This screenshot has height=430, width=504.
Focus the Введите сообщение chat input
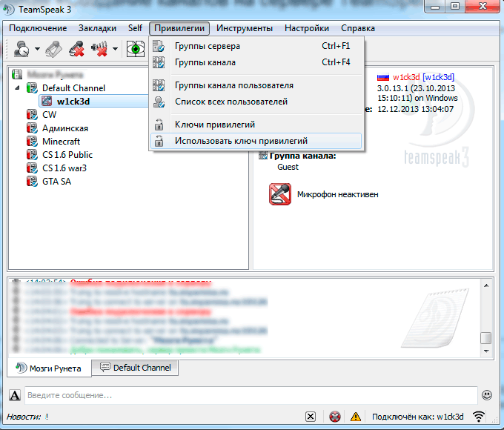(251, 395)
